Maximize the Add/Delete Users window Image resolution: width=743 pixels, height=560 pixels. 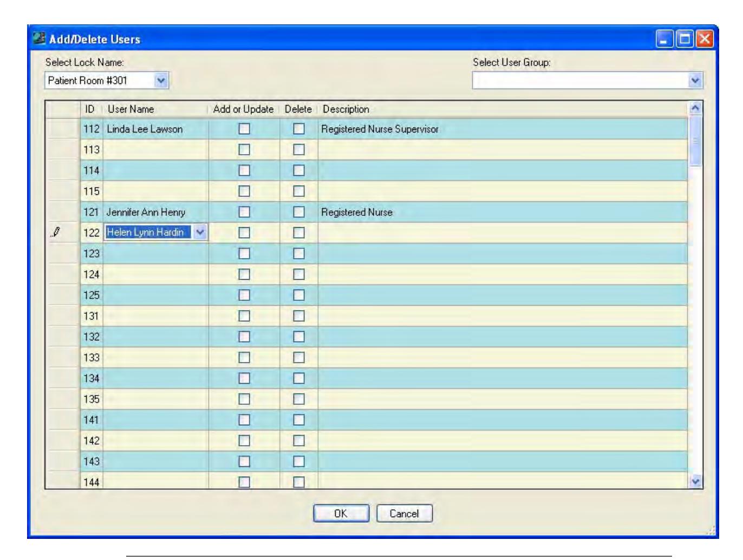pyautogui.click(x=685, y=39)
